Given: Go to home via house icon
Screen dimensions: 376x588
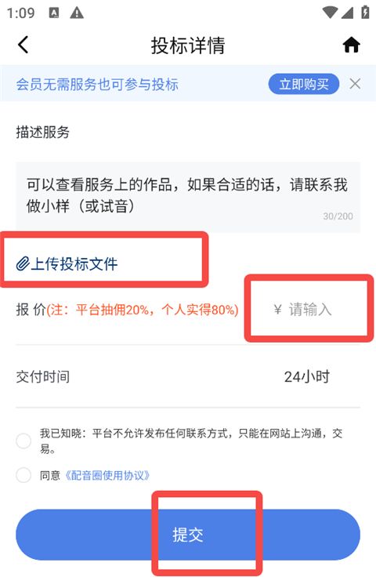Looking at the screenshot, I should pyautogui.click(x=351, y=45).
